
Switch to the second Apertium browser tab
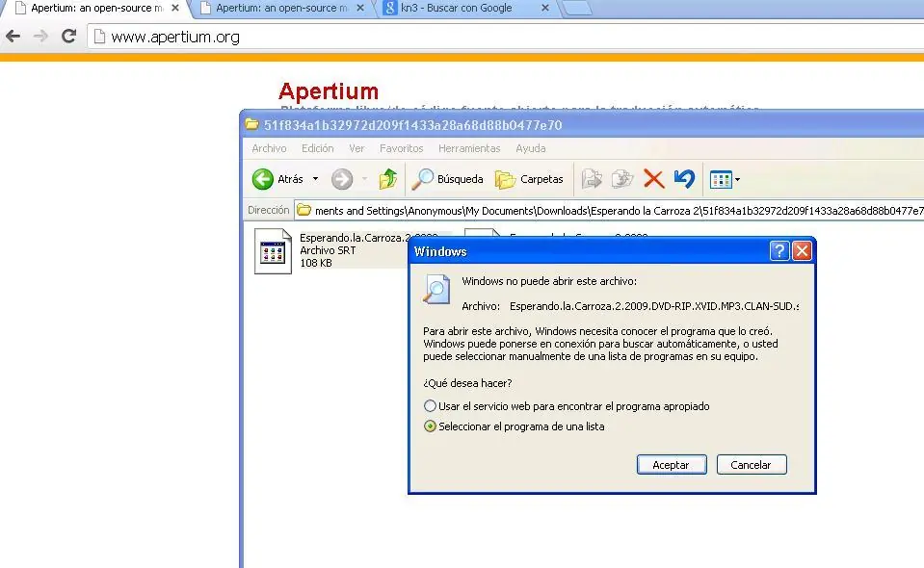(281, 9)
